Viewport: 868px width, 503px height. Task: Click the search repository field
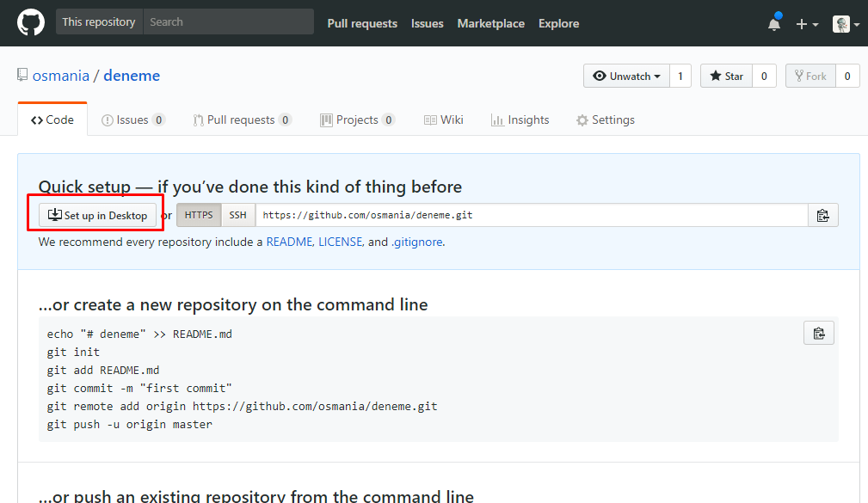coord(227,22)
